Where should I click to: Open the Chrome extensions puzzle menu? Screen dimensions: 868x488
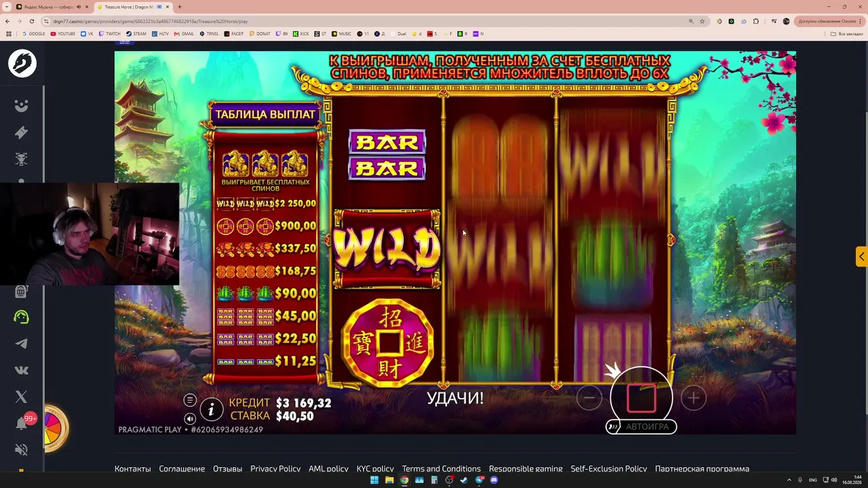tap(756, 21)
